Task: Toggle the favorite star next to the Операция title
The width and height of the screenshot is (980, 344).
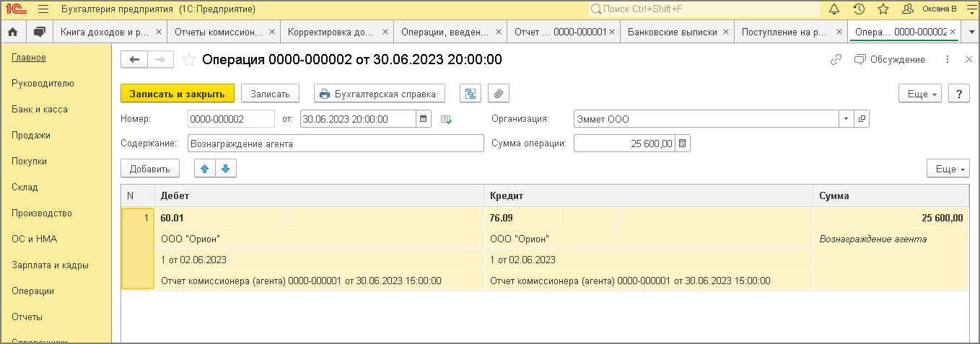Action: [x=189, y=60]
